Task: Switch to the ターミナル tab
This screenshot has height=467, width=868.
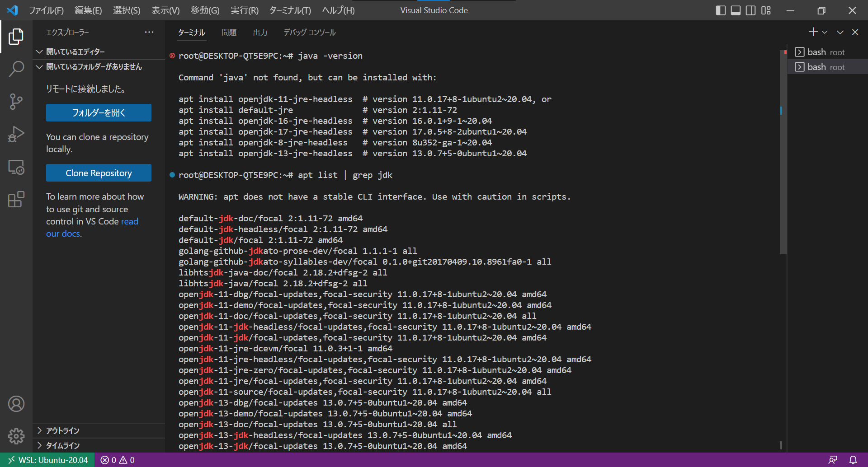Action: [192, 33]
